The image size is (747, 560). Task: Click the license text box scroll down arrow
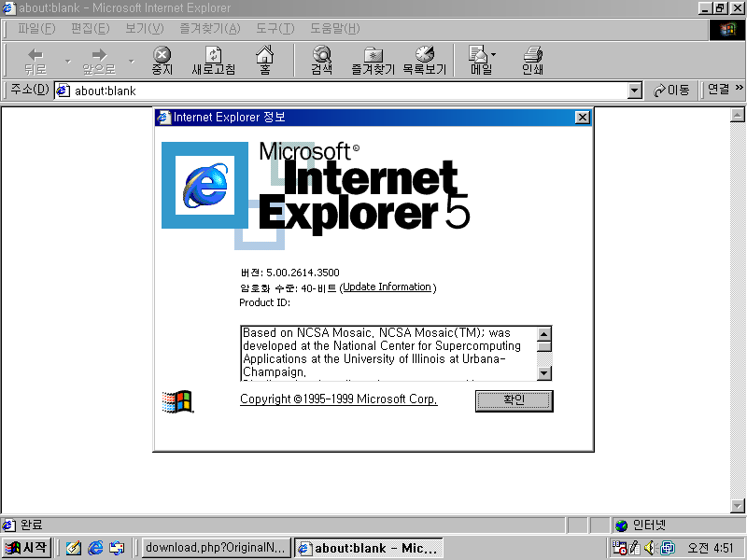[x=544, y=372]
